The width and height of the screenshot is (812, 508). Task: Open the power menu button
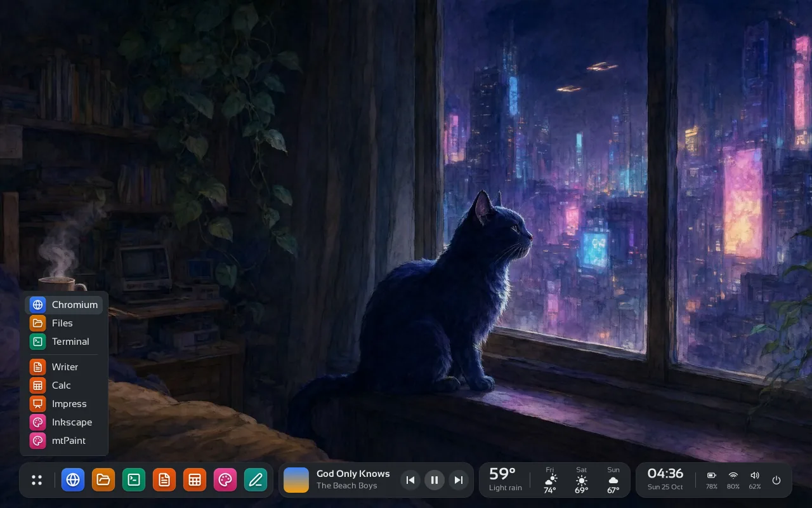(x=776, y=480)
